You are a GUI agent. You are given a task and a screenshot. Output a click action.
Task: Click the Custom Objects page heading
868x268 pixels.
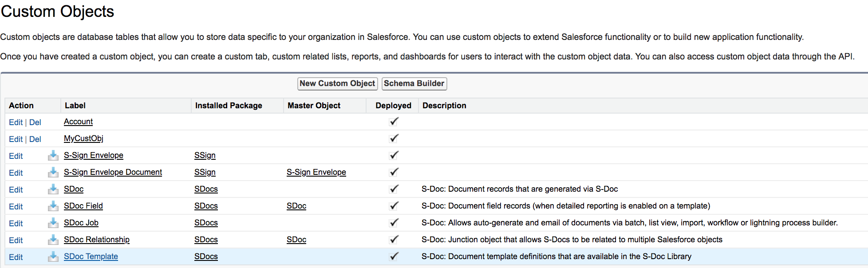57,12
